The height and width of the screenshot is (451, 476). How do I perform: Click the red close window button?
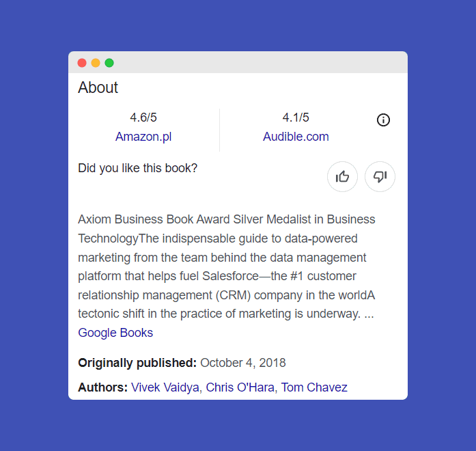[82, 63]
